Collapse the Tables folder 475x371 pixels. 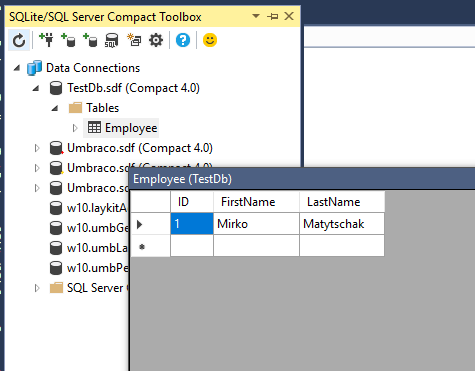[x=55, y=108]
